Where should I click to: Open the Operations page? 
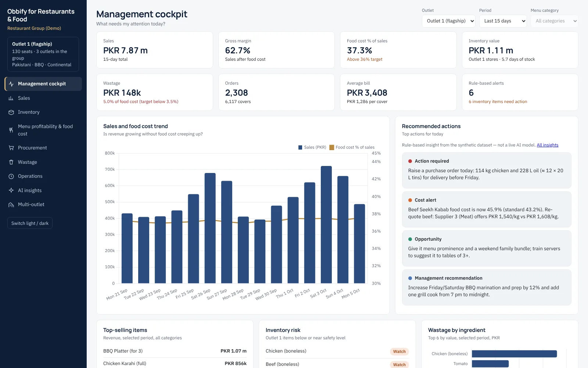tap(43, 176)
